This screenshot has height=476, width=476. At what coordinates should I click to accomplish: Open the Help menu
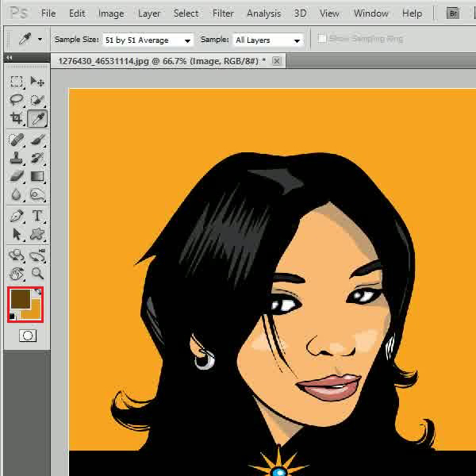pyautogui.click(x=412, y=13)
